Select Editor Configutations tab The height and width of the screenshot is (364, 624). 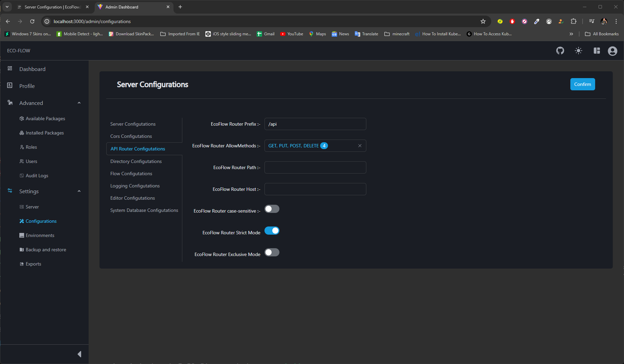click(132, 198)
